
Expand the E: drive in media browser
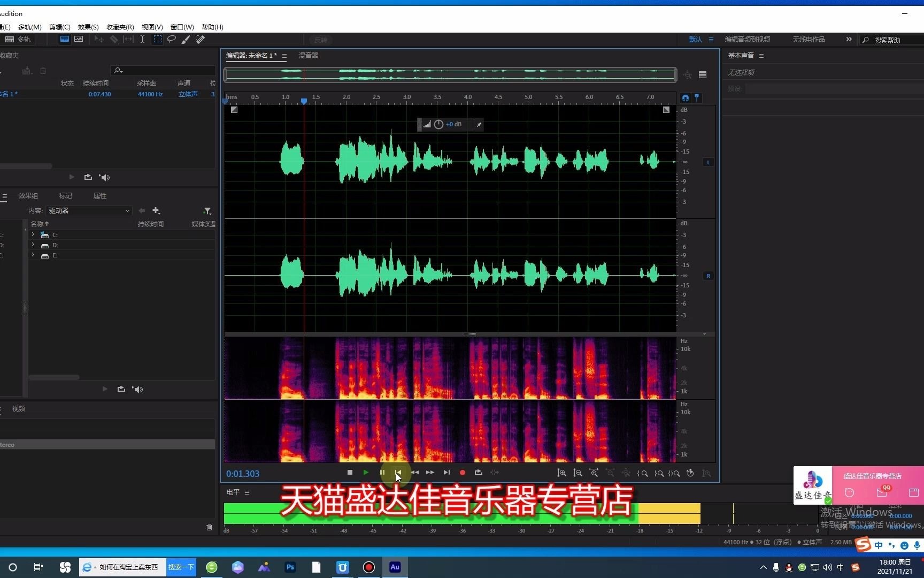(33, 255)
